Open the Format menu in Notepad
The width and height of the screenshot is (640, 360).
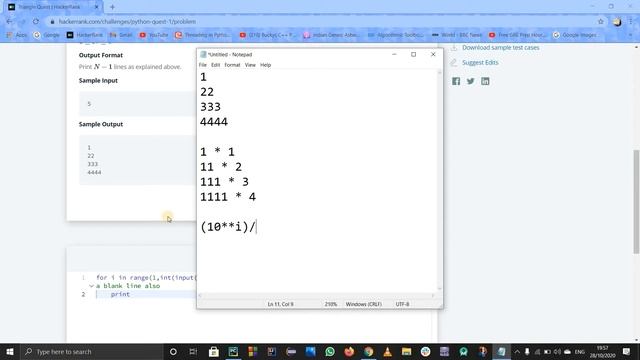(232, 65)
